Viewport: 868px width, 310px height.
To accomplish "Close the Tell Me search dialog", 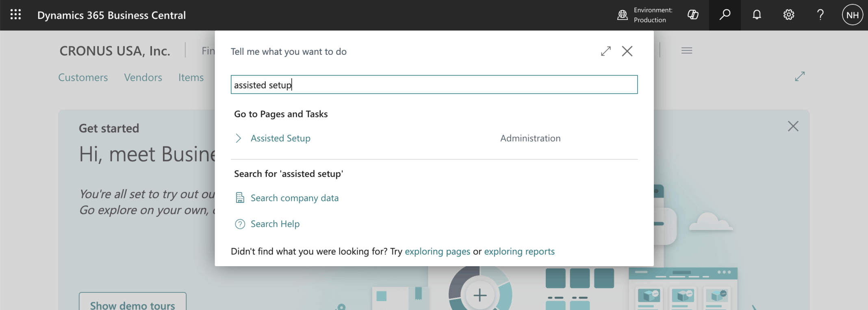I will click(627, 51).
